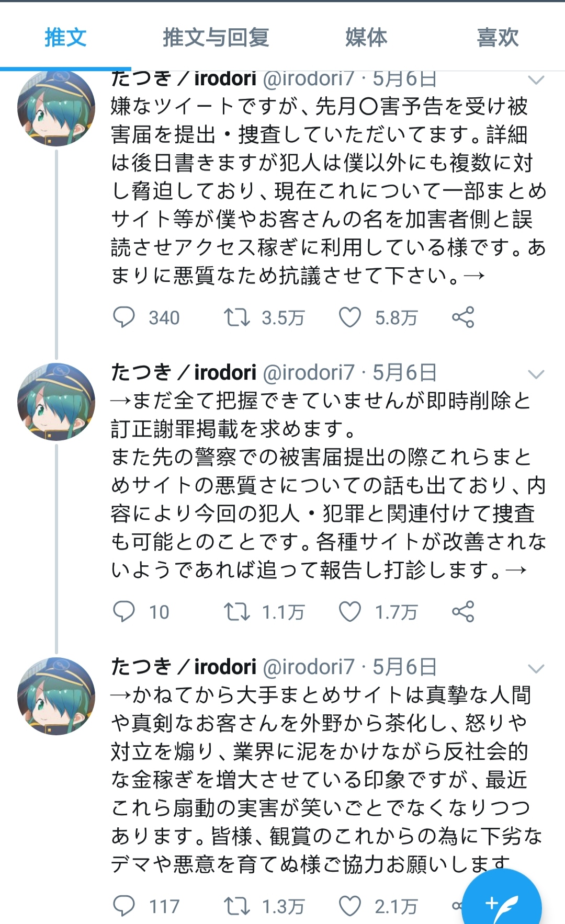Image resolution: width=565 pixels, height=924 pixels.
Task: Like the tweet with 2.1万 likes
Action: pyautogui.click(x=350, y=906)
